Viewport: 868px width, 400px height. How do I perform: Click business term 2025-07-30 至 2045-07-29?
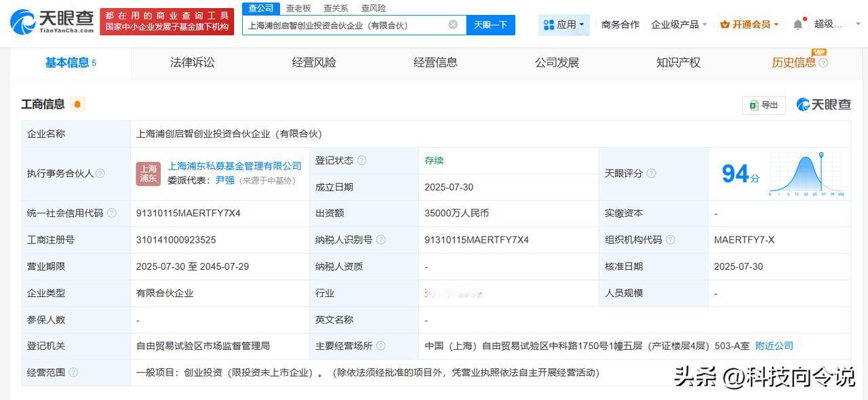click(192, 266)
